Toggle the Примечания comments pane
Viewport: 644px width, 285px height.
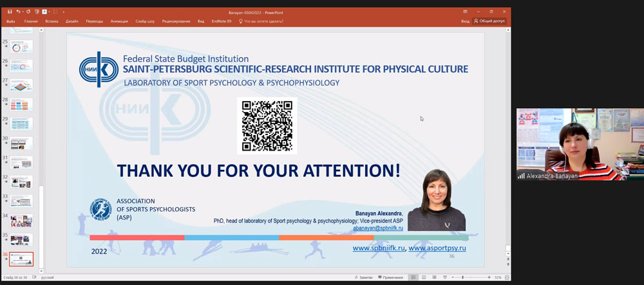pos(390,278)
